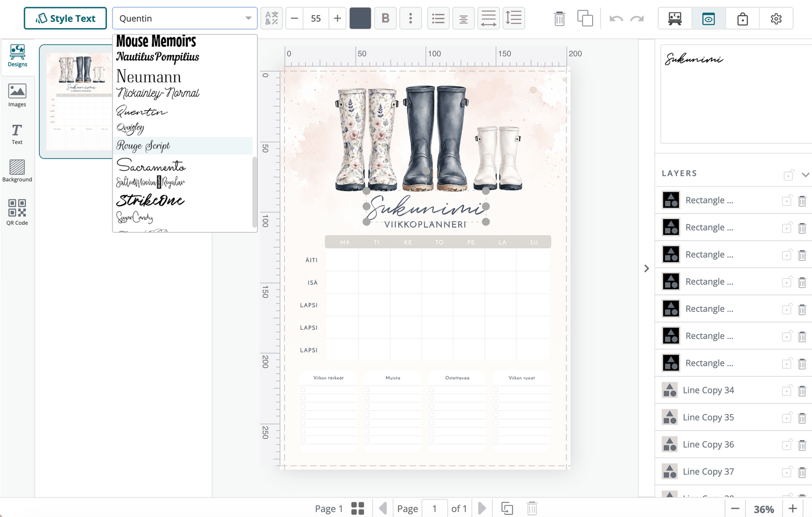Collapse the Layers panel chevron

(x=805, y=175)
